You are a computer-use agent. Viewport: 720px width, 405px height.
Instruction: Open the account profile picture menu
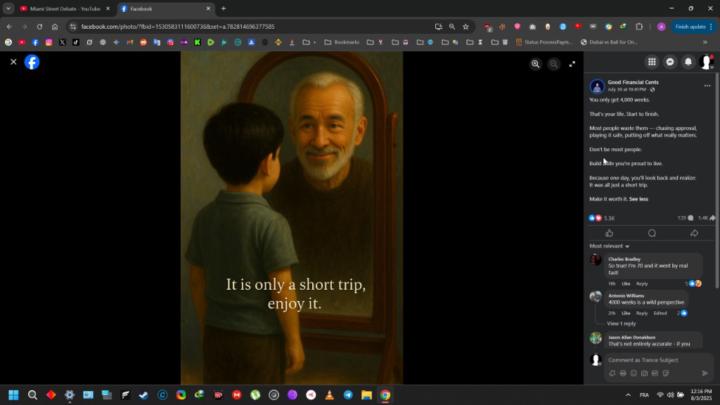(x=706, y=62)
